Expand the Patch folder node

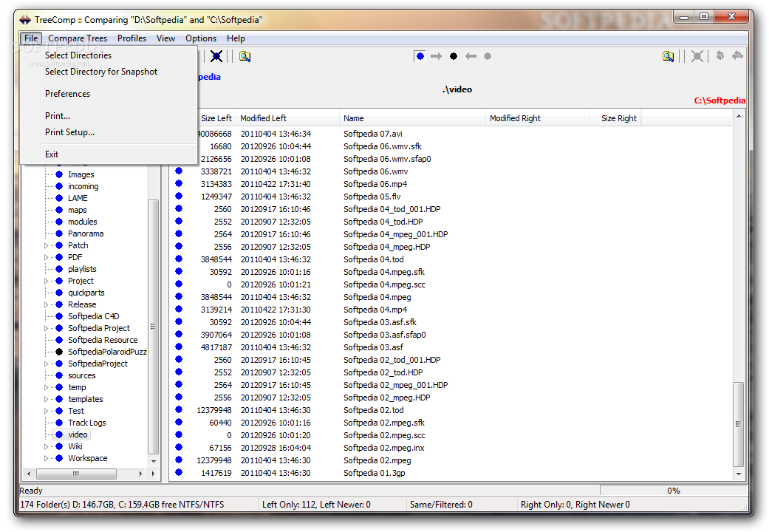(47, 245)
